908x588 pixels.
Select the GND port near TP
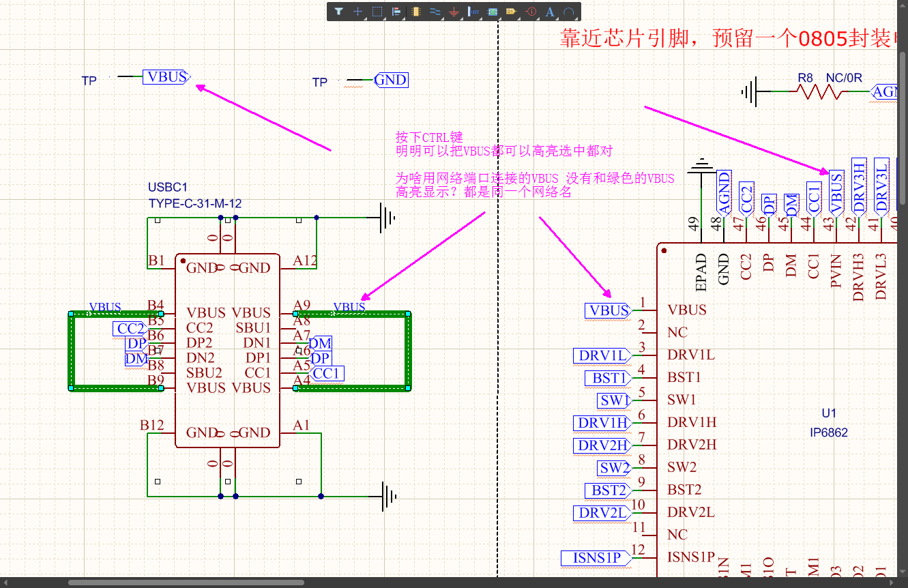point(391,80)
